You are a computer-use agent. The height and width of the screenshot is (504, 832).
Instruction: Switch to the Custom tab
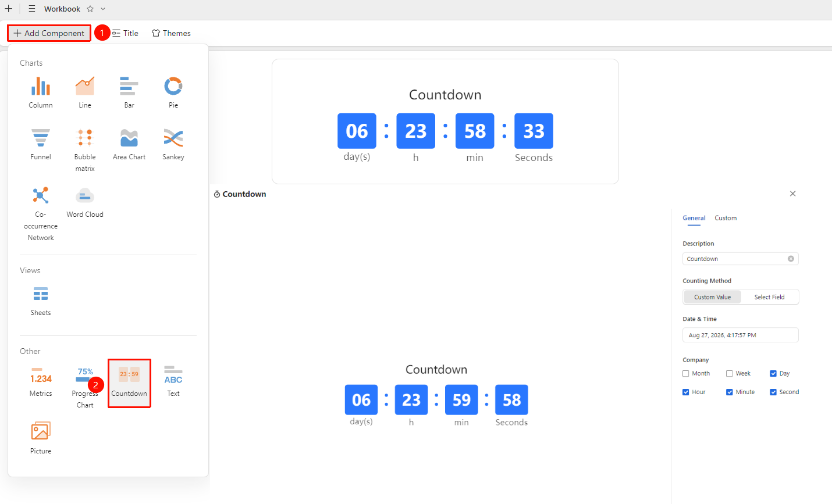coord(726,218)
